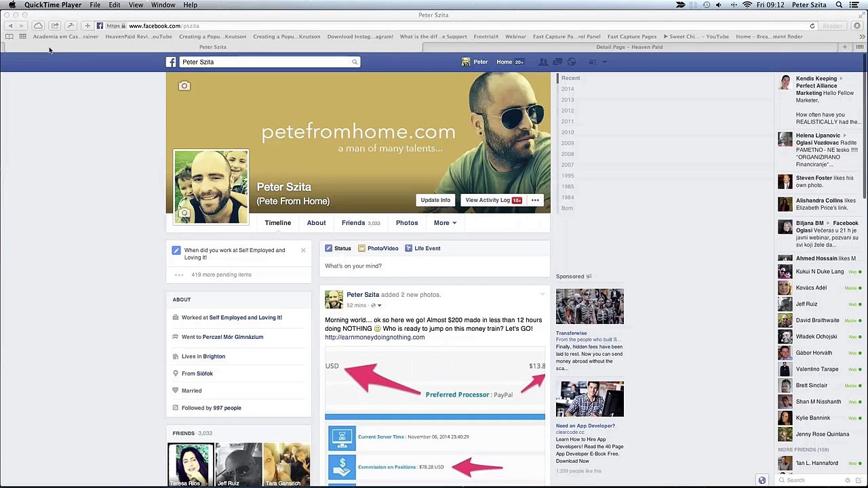Open the earnmoneydoingnothing.com link
This screenshot has width=868, height=488.
coord(374,338)
